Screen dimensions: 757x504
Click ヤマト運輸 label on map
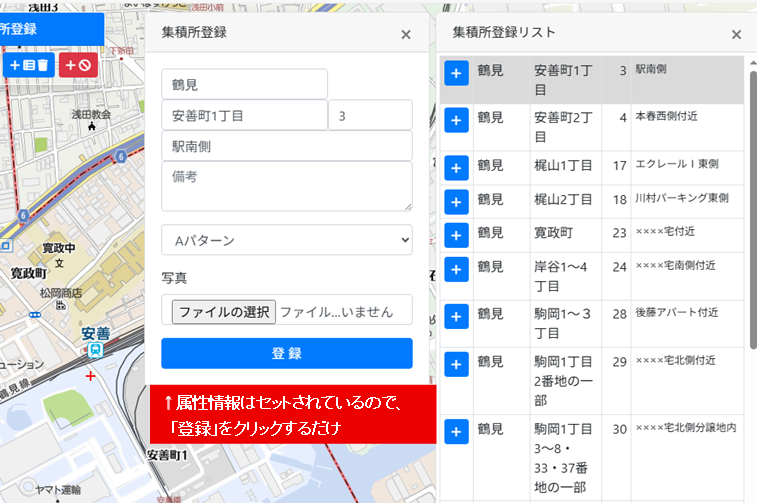point(57,490)
